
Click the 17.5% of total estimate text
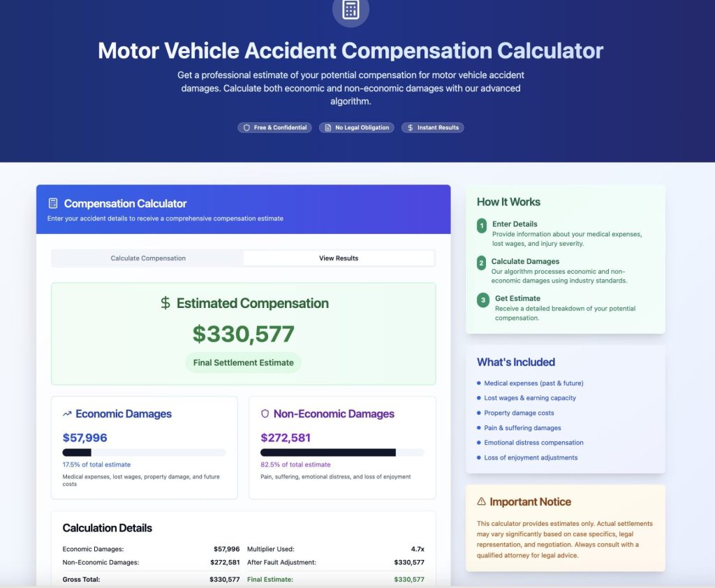(96, 464)
